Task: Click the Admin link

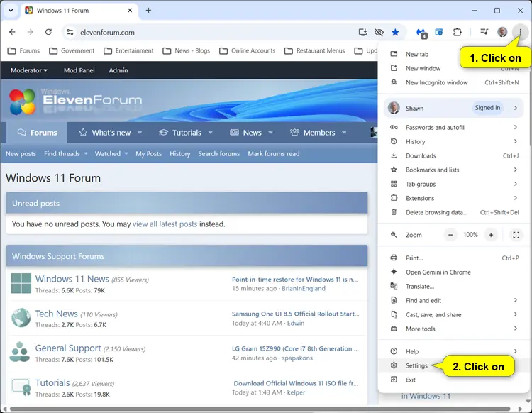Action: [118, 70]
